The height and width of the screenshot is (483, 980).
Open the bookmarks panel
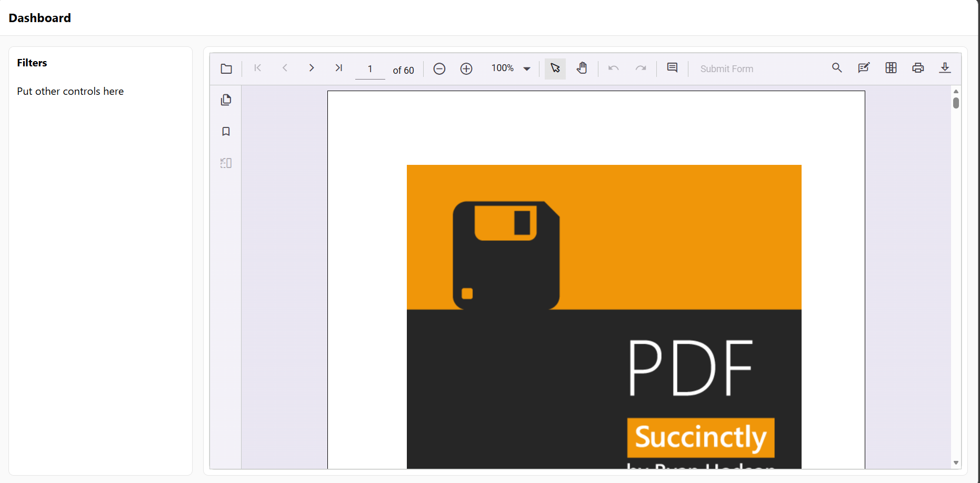[226, 132]
